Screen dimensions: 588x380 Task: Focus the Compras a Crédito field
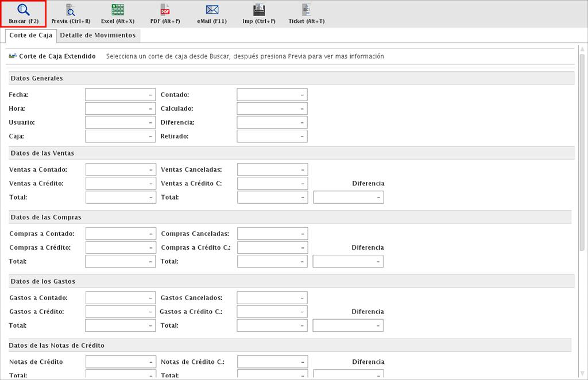click(x=121, y=247)
